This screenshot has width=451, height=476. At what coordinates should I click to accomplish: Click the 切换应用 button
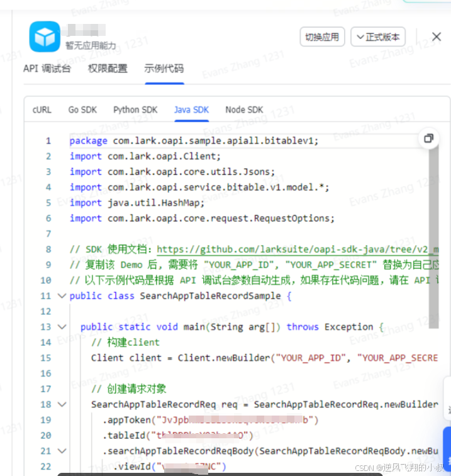pyautogui.click(x=322, y=37)
